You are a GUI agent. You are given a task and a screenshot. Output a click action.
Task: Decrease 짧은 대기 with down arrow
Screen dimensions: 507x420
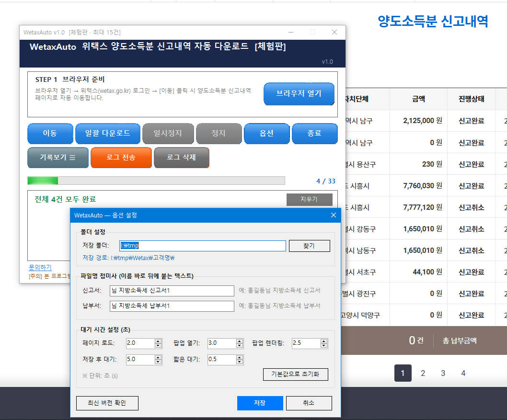pos(240,362)
